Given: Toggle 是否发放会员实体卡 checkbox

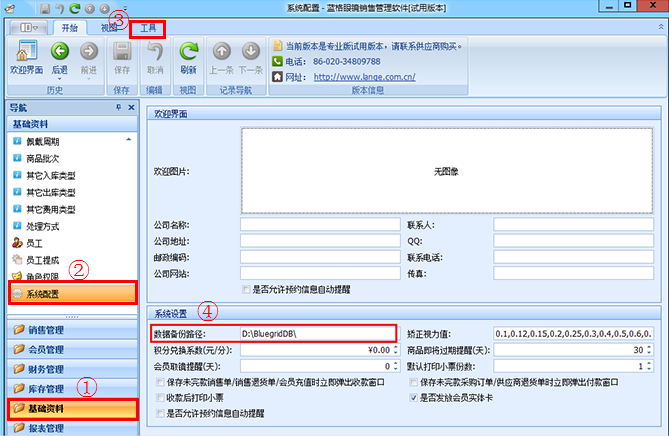Looking at the screenshot, I should click(412, 397).
